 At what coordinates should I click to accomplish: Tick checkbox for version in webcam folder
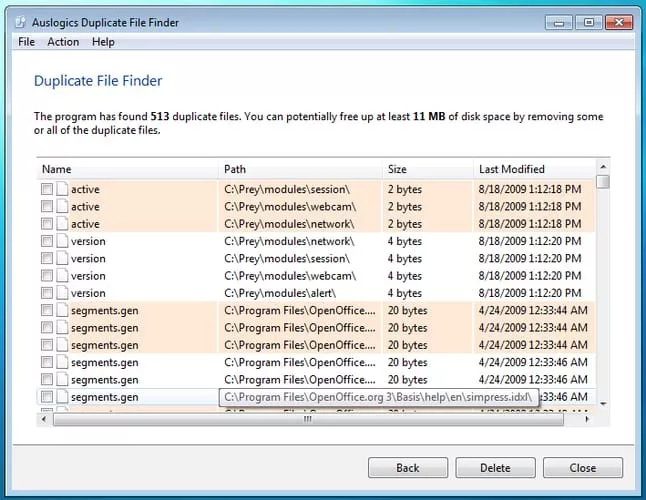pyautogui.click(x=47, y=276)
